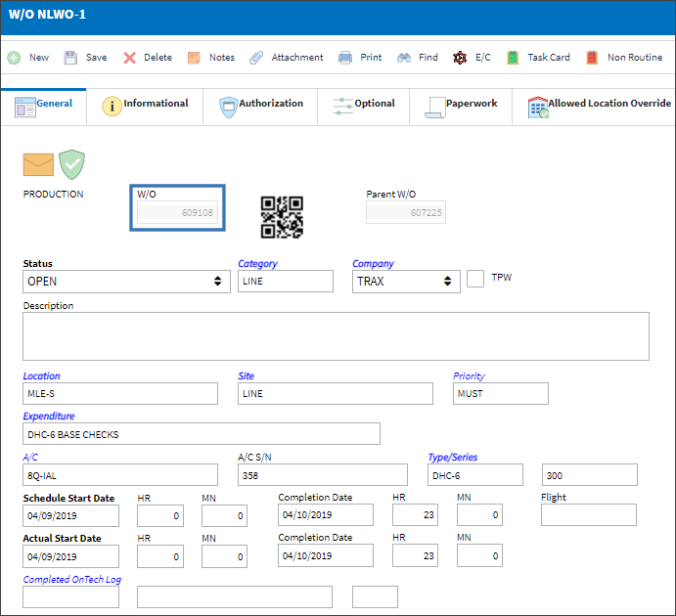Click the General tab form icon
The width and height of the screenshot is (676, 616).
(x=25, y=108)
